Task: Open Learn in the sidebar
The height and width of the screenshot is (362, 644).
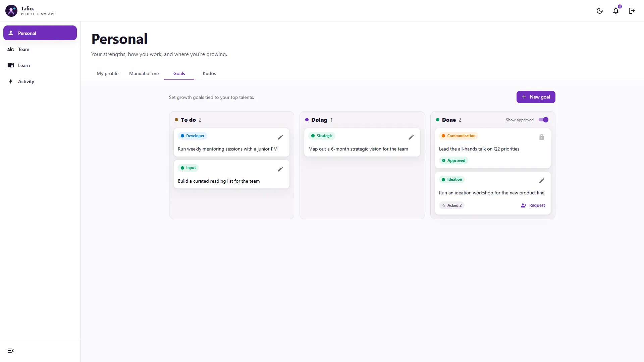Action: pos(40,65)
